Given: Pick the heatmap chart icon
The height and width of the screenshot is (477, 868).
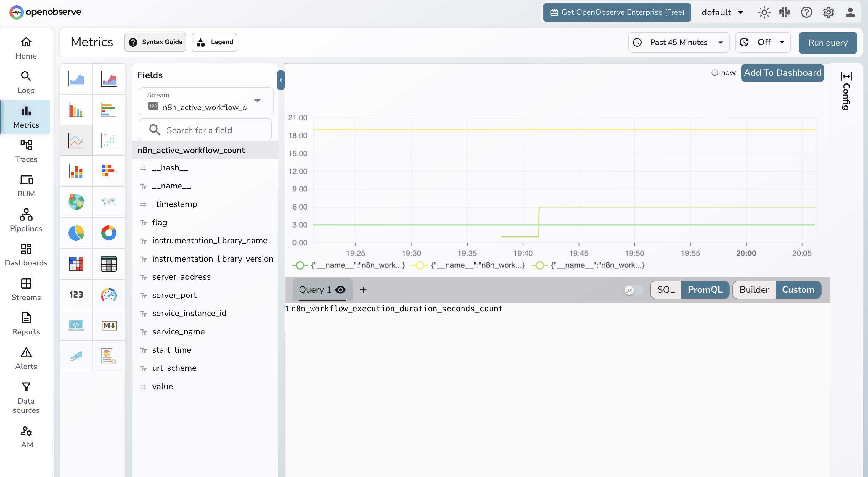Looking at the screenshot, I should (x=76, y=264).
